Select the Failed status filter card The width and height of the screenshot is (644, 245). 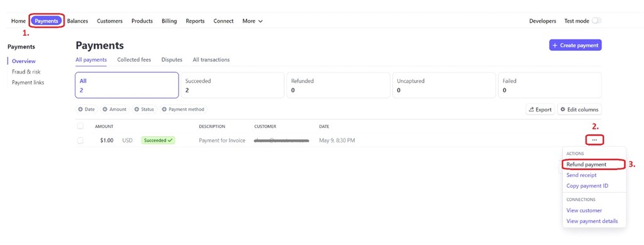coord(550,86)
